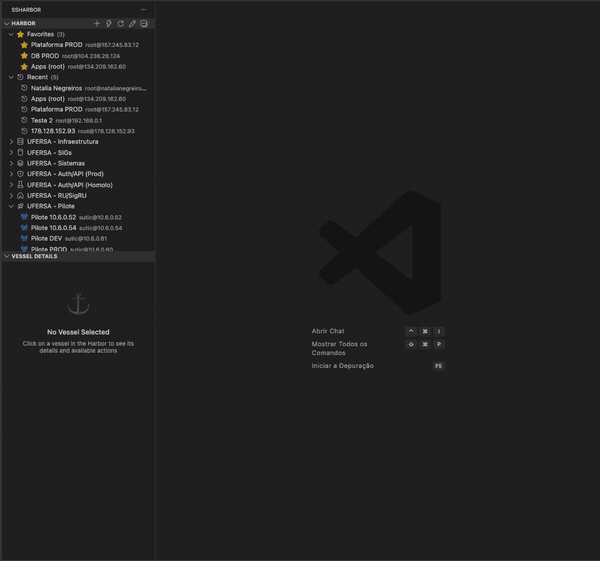600x561 pixels.
Task: Click the home icon of UFERSA - RU/SigRU
Action: pyautogui.click(x=21, y=196)
